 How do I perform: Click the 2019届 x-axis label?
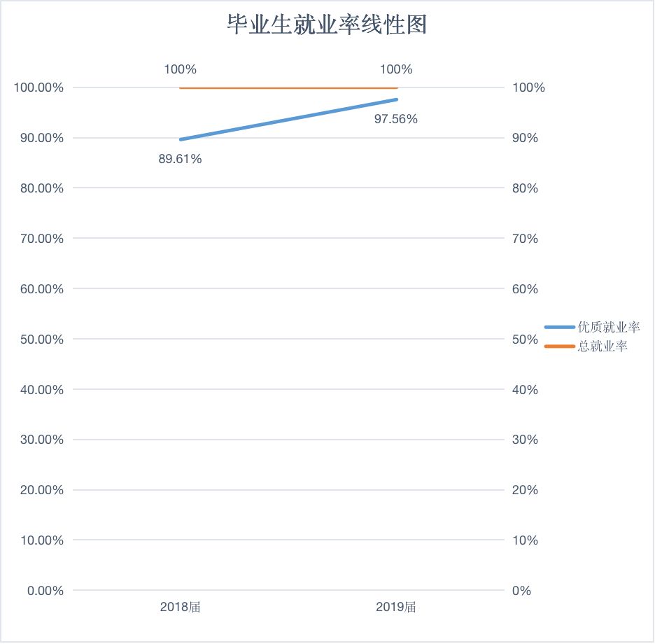pos(395,607)
